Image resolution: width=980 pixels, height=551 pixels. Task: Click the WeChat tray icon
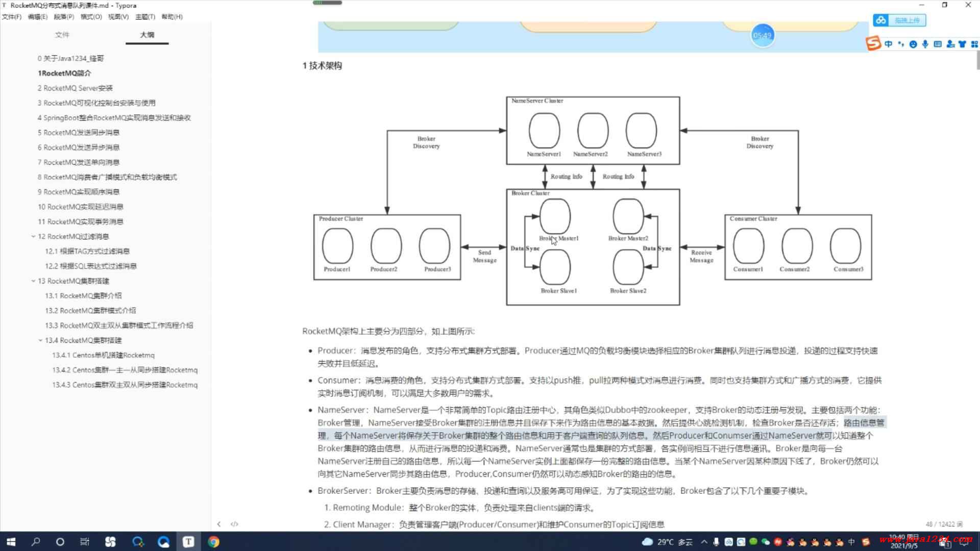tap(766, 542)
